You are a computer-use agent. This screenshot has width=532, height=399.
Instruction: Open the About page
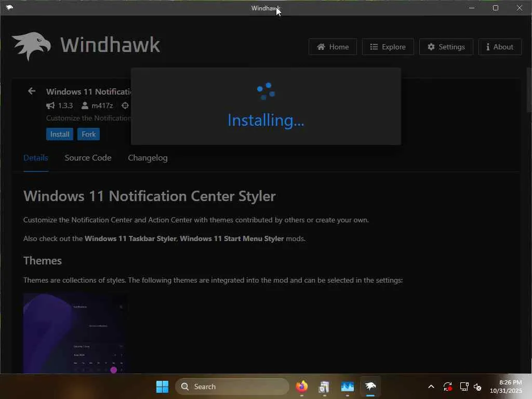click(x=500, y=47)
